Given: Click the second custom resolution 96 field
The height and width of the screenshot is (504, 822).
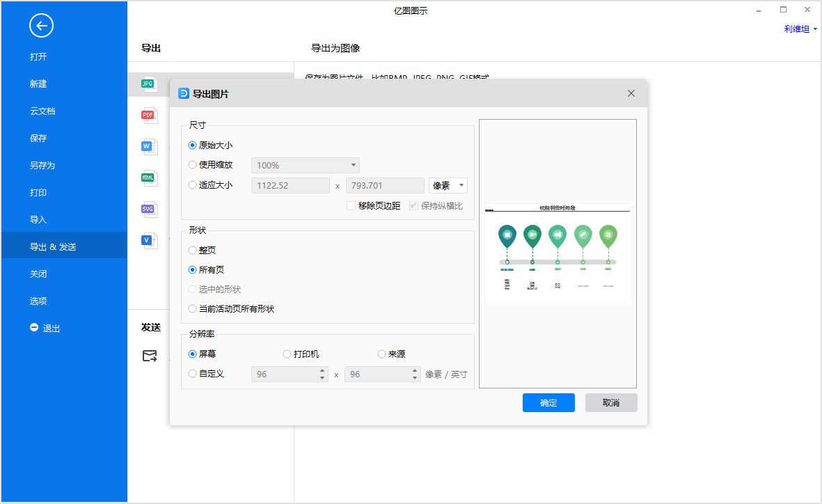Looking at the screenshot, I should pos(377,374).
